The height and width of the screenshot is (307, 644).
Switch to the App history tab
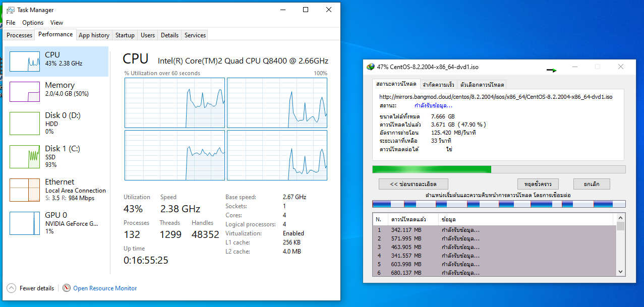pos(94,35)
